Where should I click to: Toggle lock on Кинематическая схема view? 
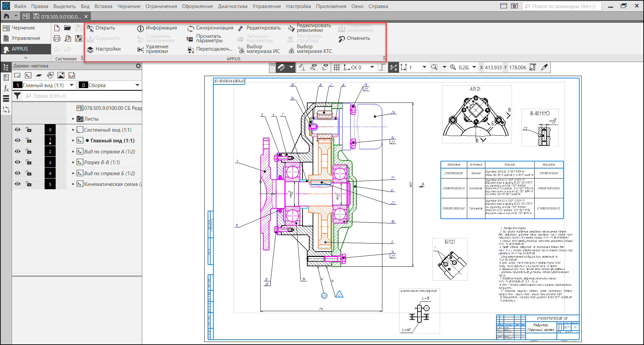click(29, 184)
